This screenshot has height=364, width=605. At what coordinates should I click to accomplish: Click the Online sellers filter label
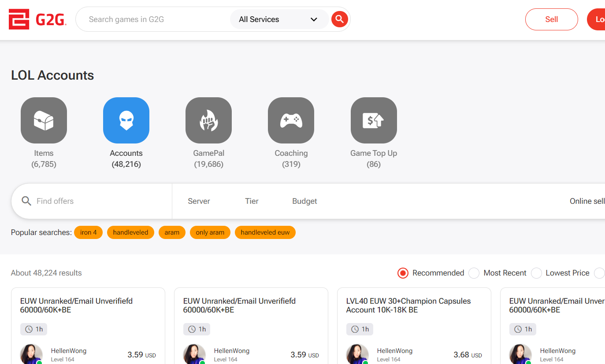pos(587,201)
